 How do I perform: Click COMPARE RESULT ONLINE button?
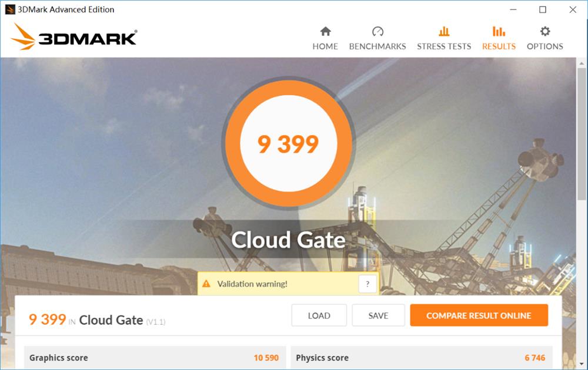pos(479,315)
